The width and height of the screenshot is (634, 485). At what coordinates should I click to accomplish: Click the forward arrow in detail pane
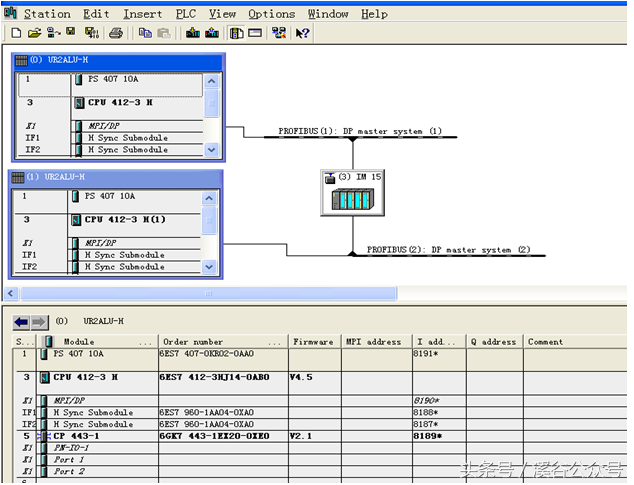point(39,322)
